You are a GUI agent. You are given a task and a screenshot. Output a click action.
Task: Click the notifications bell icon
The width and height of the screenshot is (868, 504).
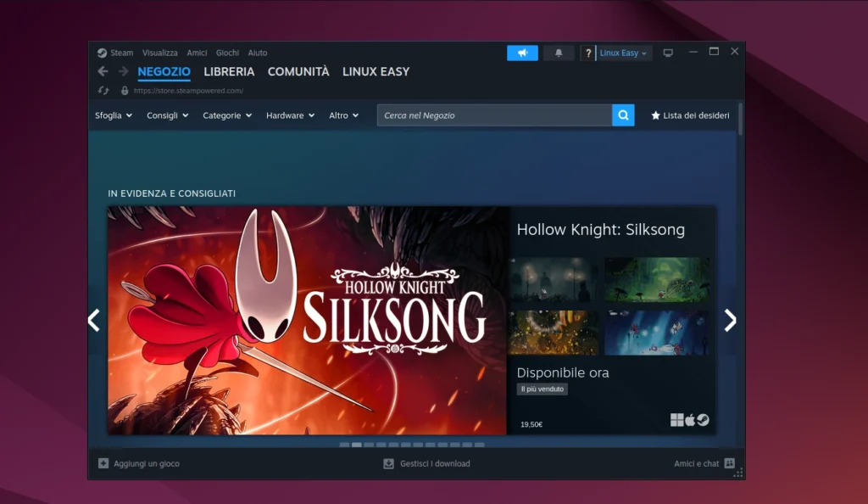tap(558, 53)
